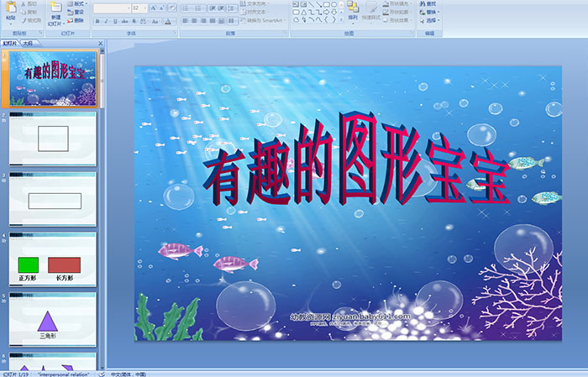Toggle strikethrough formatting
588x377 pixels.
(124, 21)
